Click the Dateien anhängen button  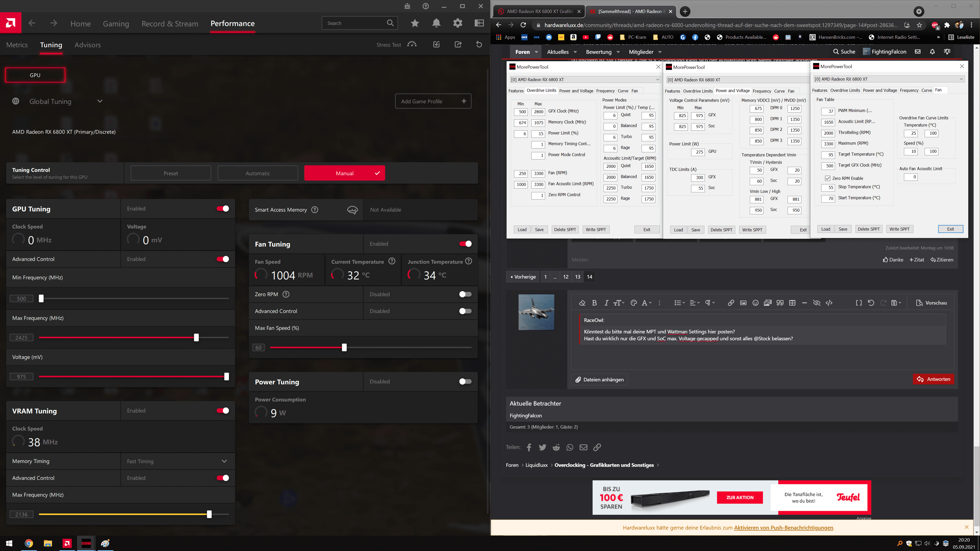[x=599, y=380]
